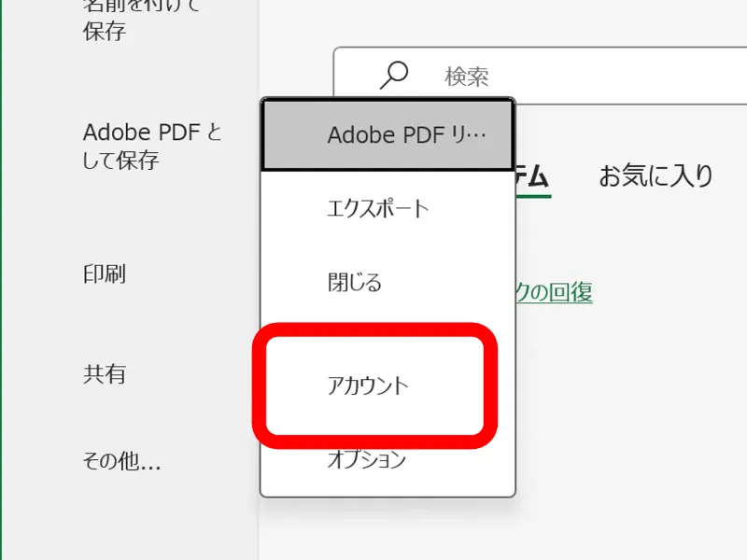Choose the highlighted Adobe PDF リ… popup item

click(388, 135)
